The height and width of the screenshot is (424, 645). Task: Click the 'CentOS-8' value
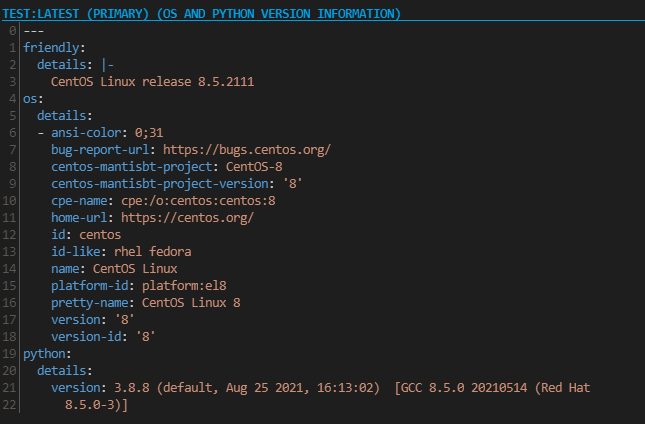pyautogui.click(x=254, y=167)
